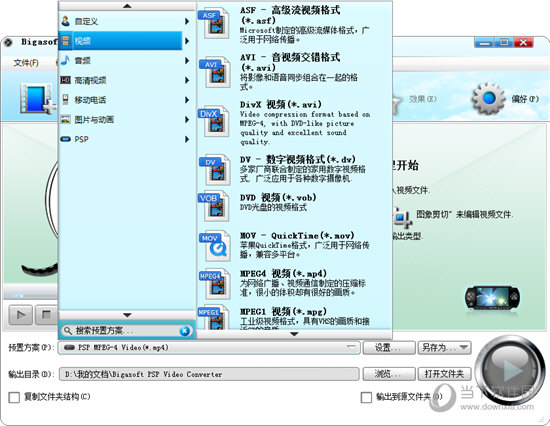Toggle 复制文件夹结构 checkbox
The width and height of the screenshot is (550, 426).
14,398
